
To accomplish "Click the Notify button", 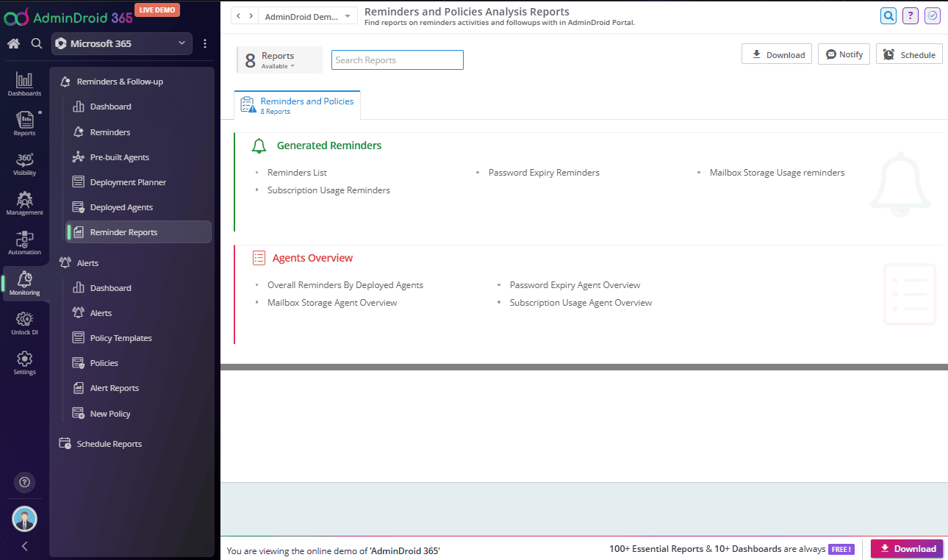I will point(844,54).
